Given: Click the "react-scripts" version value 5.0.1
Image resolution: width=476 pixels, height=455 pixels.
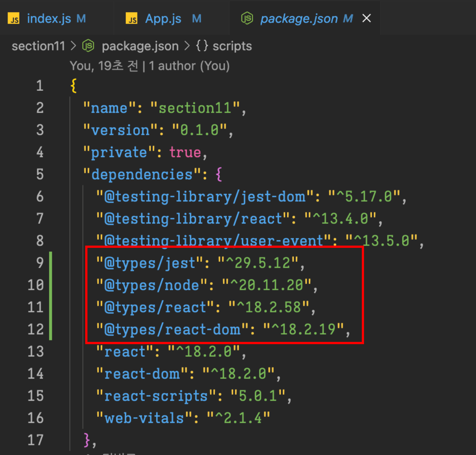Looking at the screenshot, I should coord(258,396).
